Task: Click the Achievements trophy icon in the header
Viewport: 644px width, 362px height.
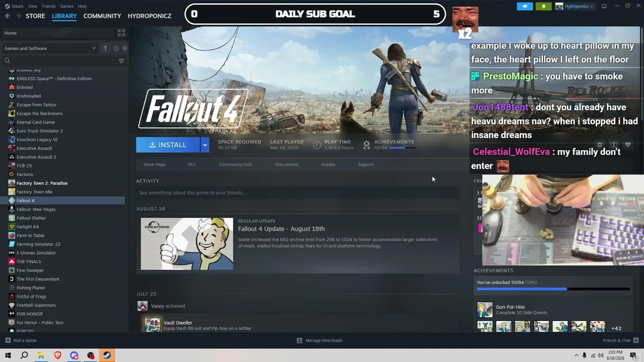Action: pyautogui.click(x=367, y=145)
